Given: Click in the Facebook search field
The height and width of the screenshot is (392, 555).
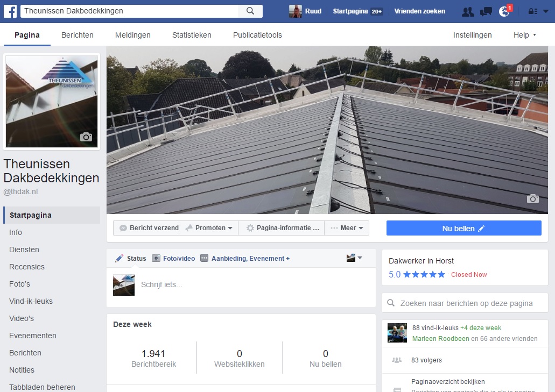Looking at the screenshot, I should (x=130, y=11).
